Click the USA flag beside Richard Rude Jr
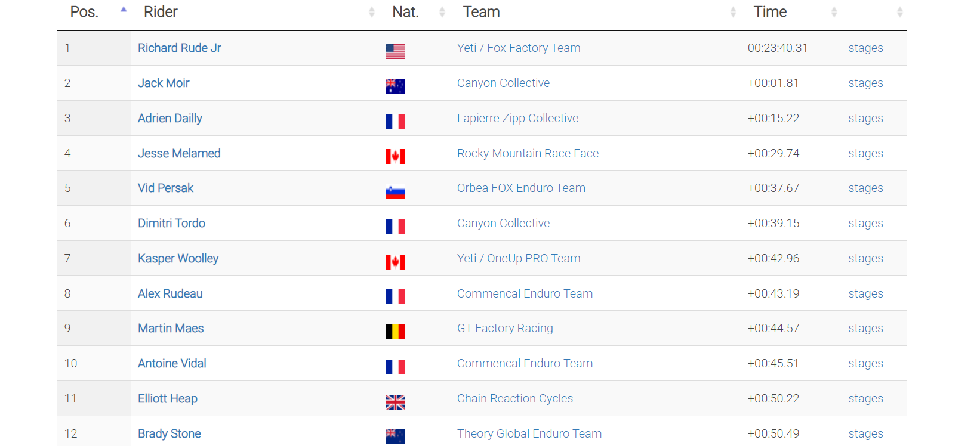980x446 pixels. coord(395,52)
